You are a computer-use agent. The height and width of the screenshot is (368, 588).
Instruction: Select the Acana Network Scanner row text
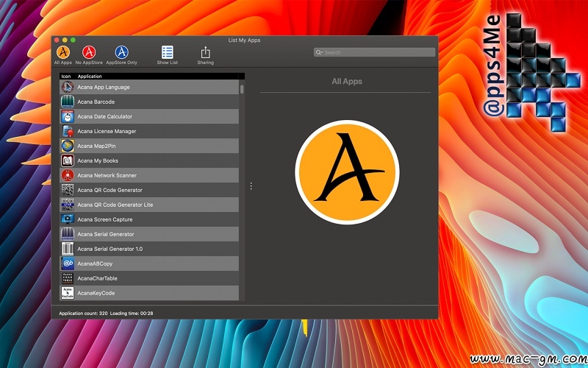[107, 175]
